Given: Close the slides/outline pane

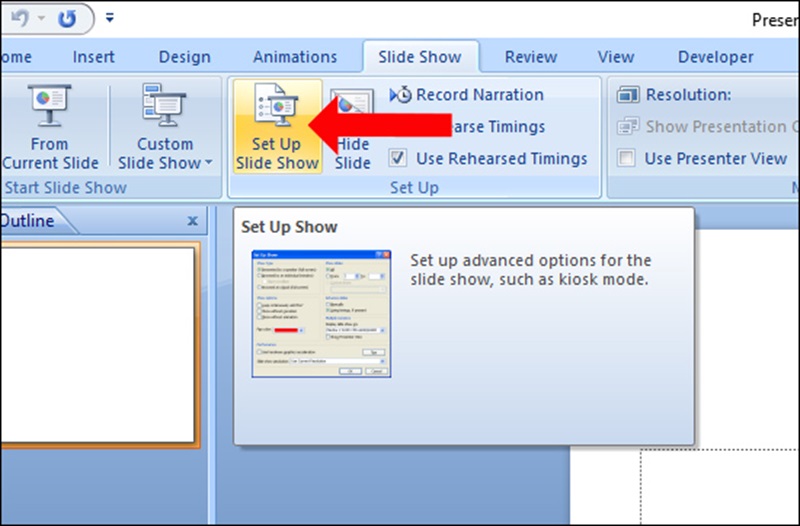Looking at the screenshot, I should point(192,221).
